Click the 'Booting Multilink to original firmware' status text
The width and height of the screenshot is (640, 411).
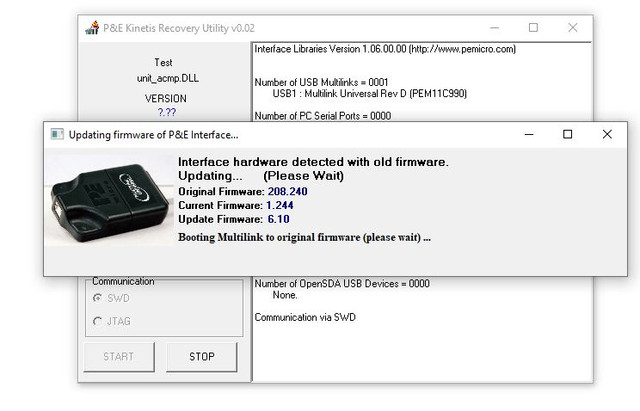click(304, 237)
